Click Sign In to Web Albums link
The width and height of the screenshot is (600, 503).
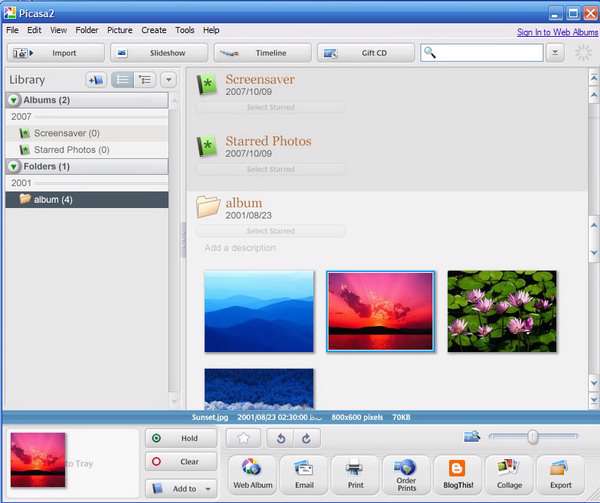click(557, 32)
